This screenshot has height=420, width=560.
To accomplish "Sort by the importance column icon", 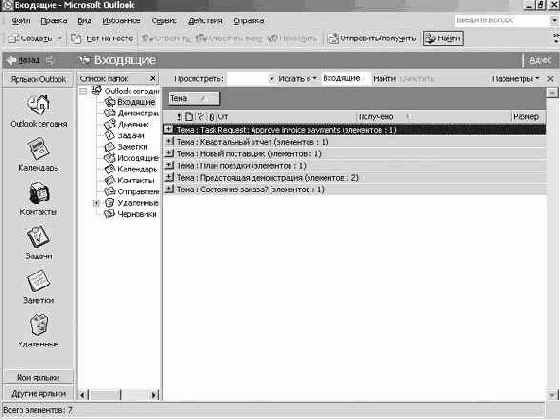I will [179, 116].
